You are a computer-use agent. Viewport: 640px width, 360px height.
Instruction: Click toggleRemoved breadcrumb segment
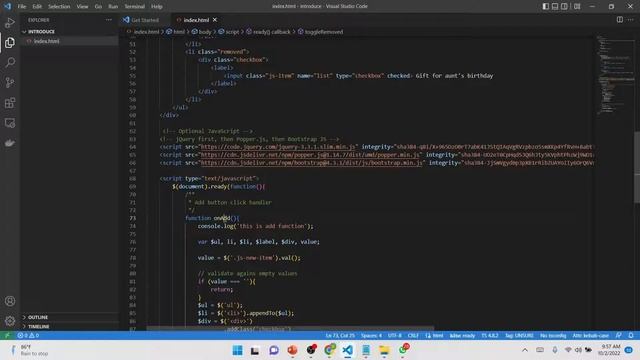(x=324, y=32)
